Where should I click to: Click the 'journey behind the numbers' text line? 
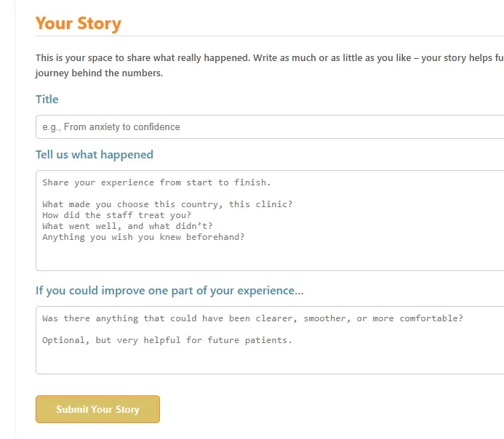pyautogui.click(x=100, y=73)
